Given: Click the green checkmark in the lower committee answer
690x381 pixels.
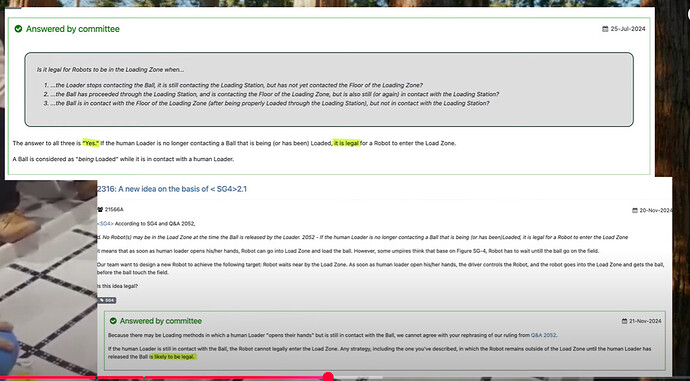Looking at the screenshot, I should pyautogui.click(x=114, y=321).
